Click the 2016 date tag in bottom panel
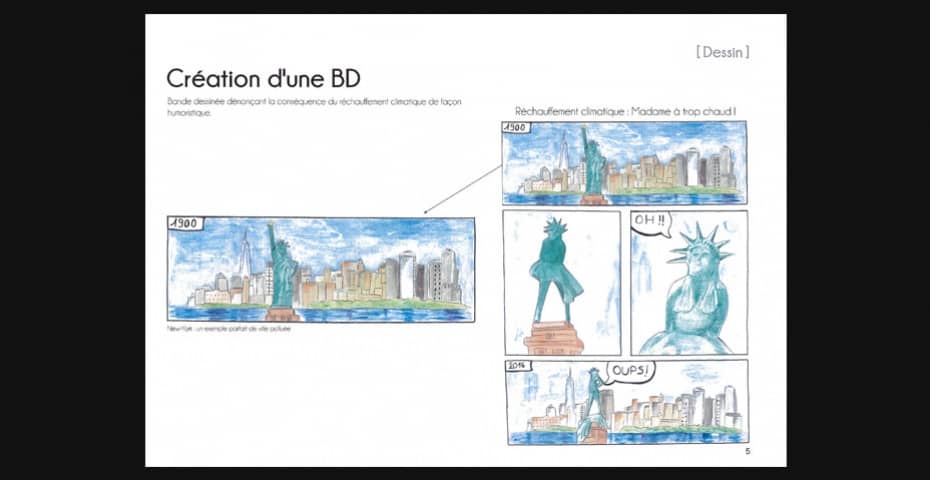Image resolution: width=930 pixels, height=480 pixels. 517,367
